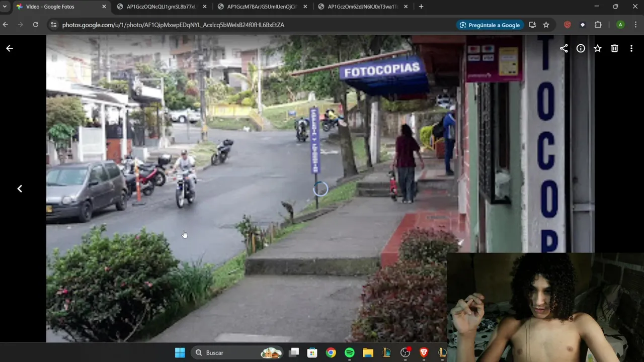Open a new browser tab

421,7
